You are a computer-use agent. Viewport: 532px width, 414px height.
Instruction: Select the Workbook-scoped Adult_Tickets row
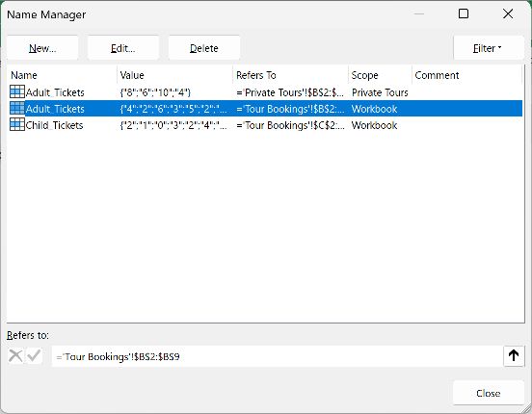click(x=264, y=109)
